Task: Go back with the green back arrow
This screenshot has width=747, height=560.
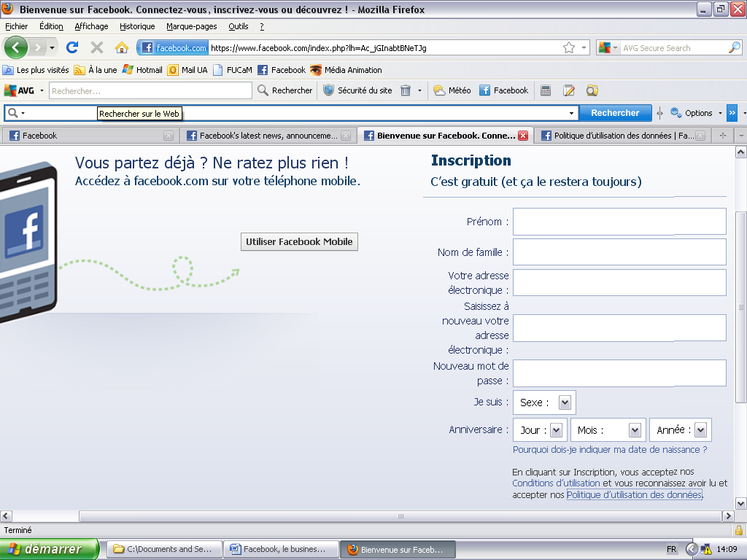Action: 16,47
